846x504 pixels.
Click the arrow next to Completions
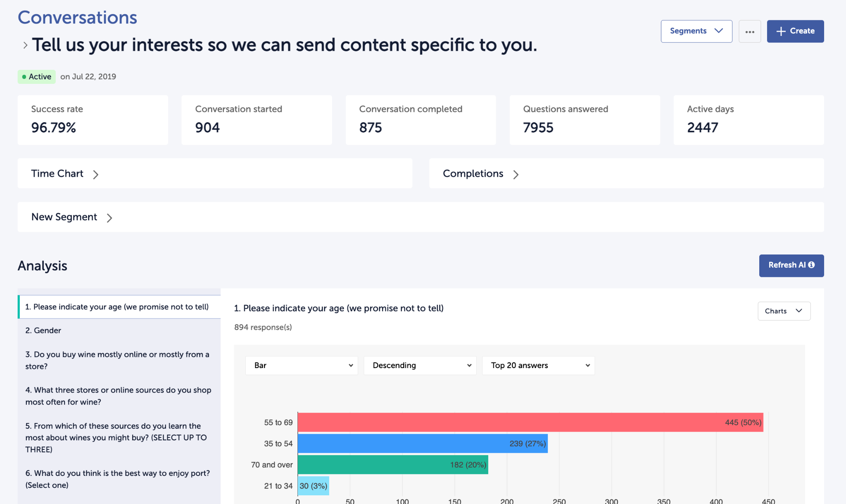(516, 174)
